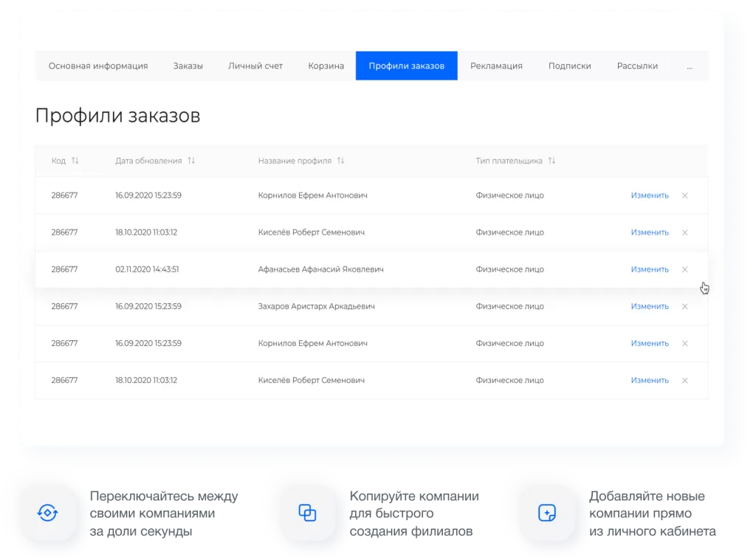
Task: Sort the table by Код column
Action: [75, 161]
